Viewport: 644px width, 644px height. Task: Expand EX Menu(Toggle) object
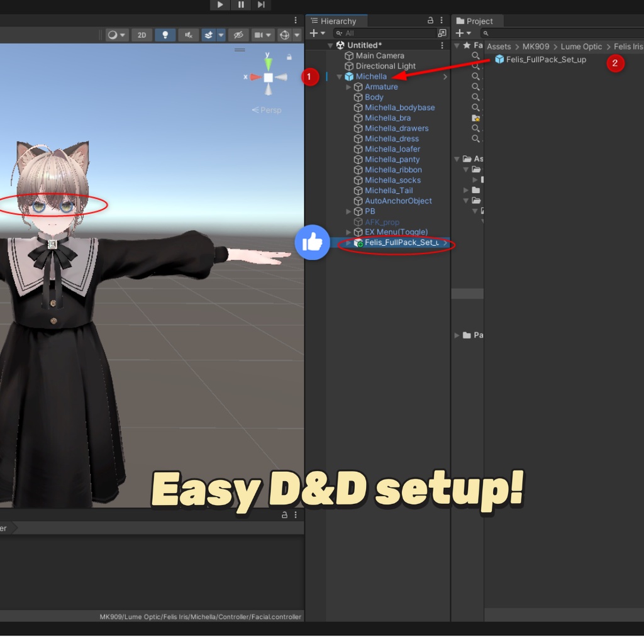coord(348,233)
